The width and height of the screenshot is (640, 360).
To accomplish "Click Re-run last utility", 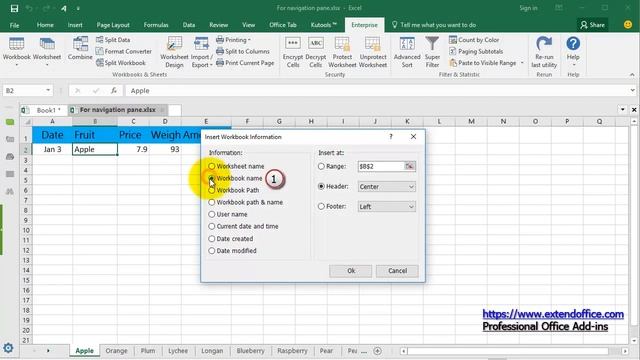I will 544,52.
